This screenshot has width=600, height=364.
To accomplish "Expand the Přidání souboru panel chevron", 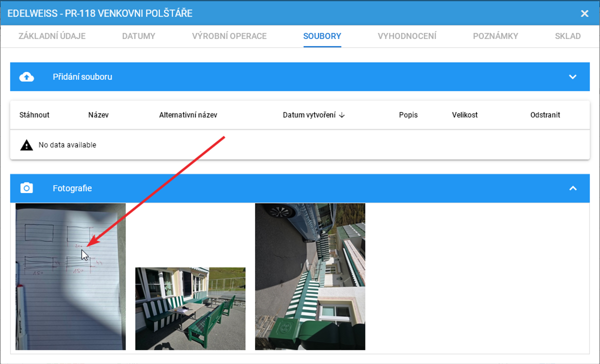I will 573,76.
